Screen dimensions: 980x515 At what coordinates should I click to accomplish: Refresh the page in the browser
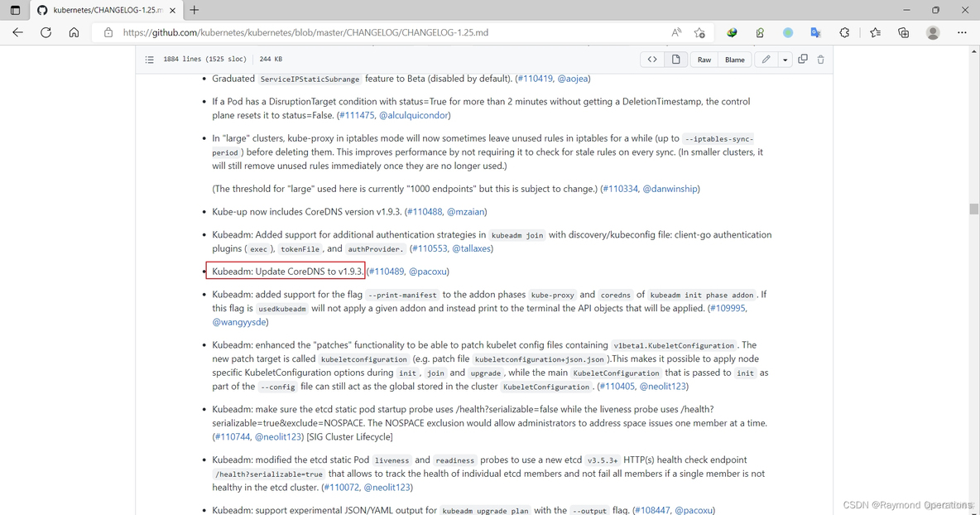click(46, 32)
